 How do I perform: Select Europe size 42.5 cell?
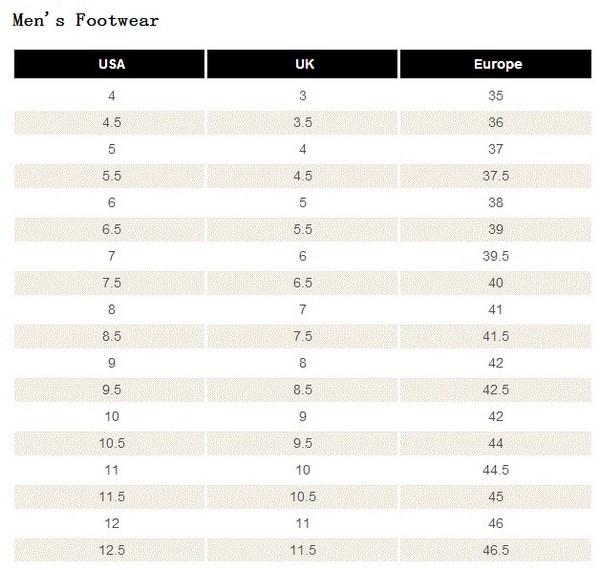tap(496, 390)
